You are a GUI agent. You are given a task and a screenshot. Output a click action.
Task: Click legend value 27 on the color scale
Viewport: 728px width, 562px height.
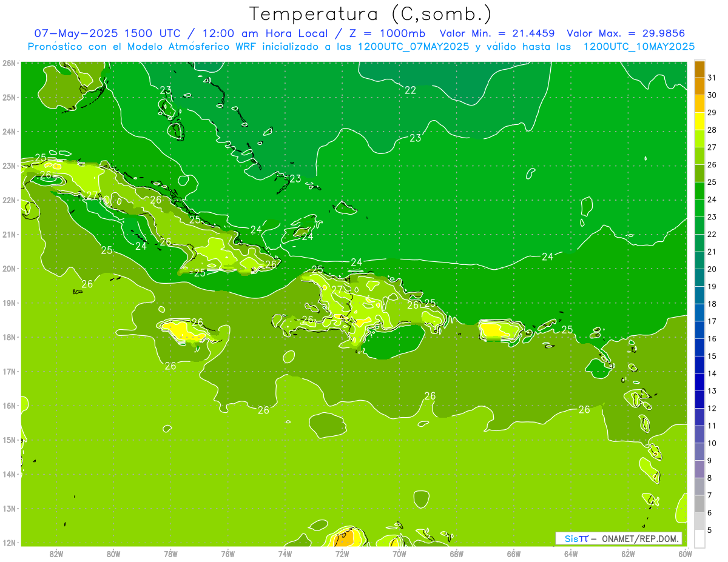(712, 147)
